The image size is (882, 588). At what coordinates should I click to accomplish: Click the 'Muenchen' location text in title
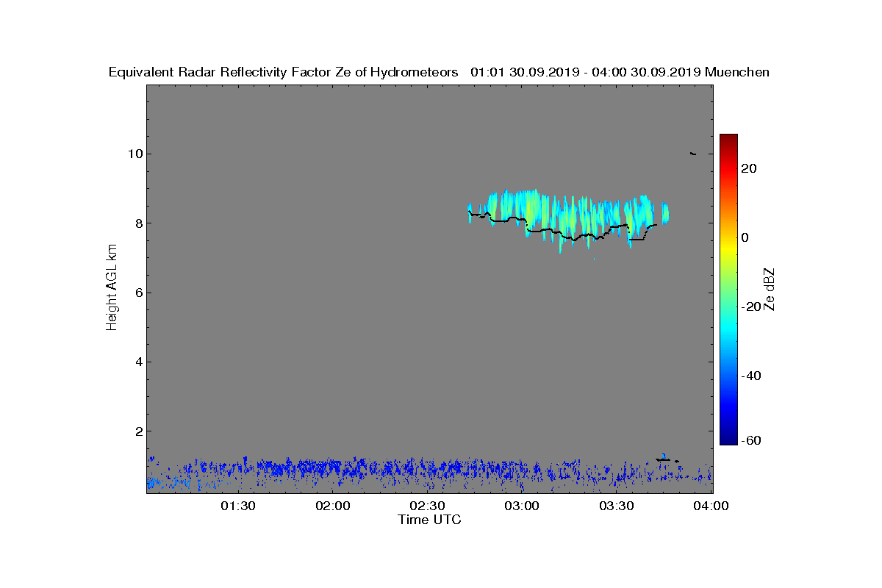(736, 72)
